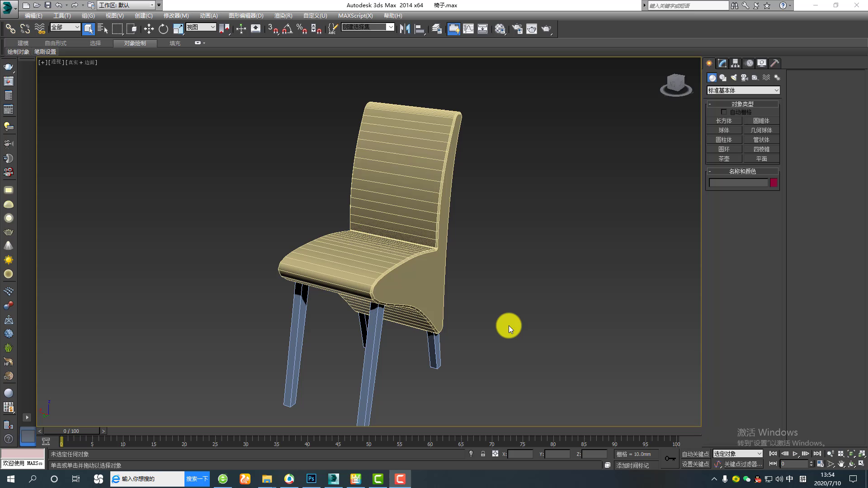The image size is (868, 488).
Task: Switch to the 填充 ribbon tab
Action: 175,43
